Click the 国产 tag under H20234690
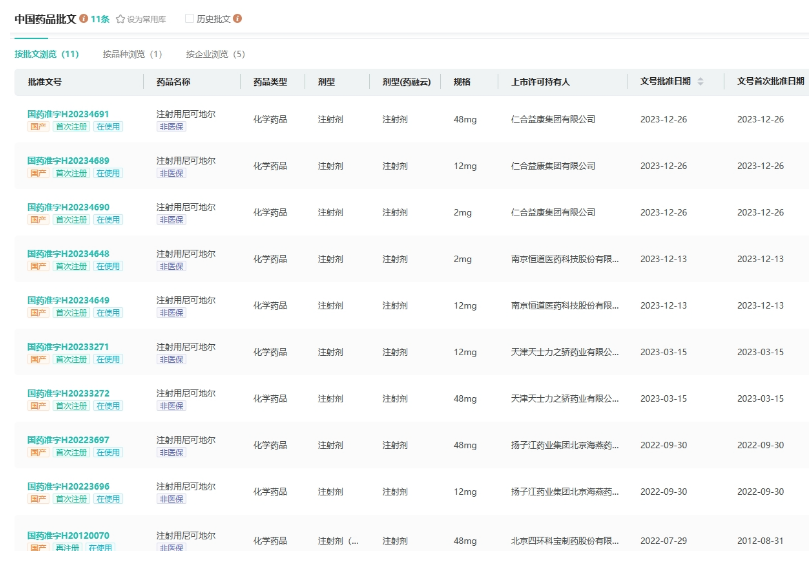 coord(38,220)
